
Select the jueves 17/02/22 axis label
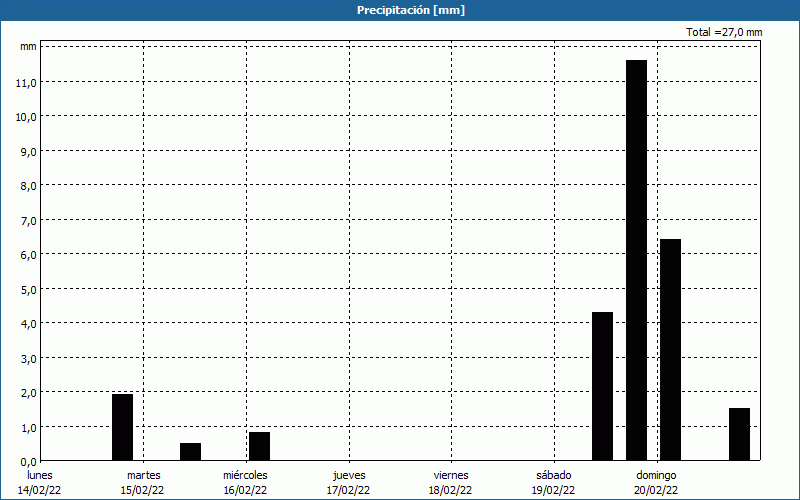pos(349,483)
